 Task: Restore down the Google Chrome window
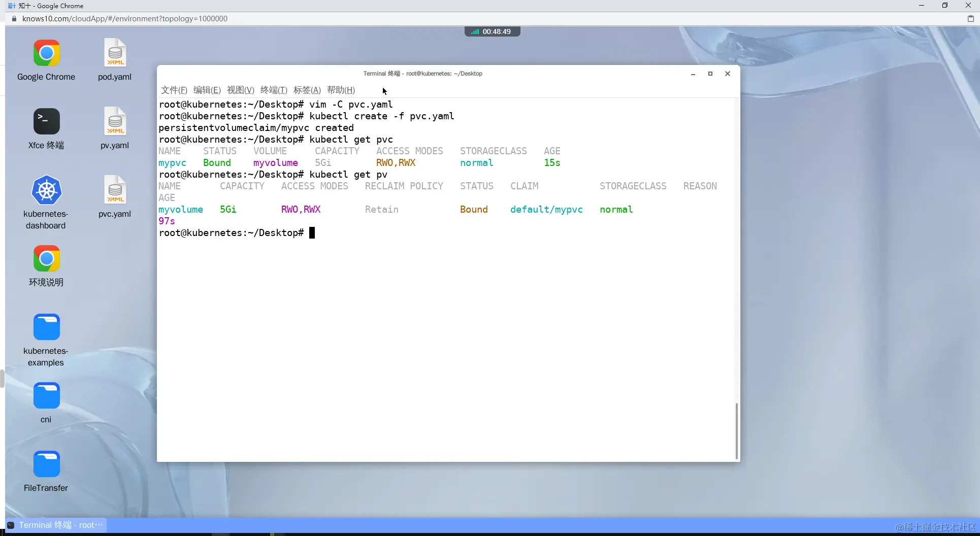pos(945,6)
